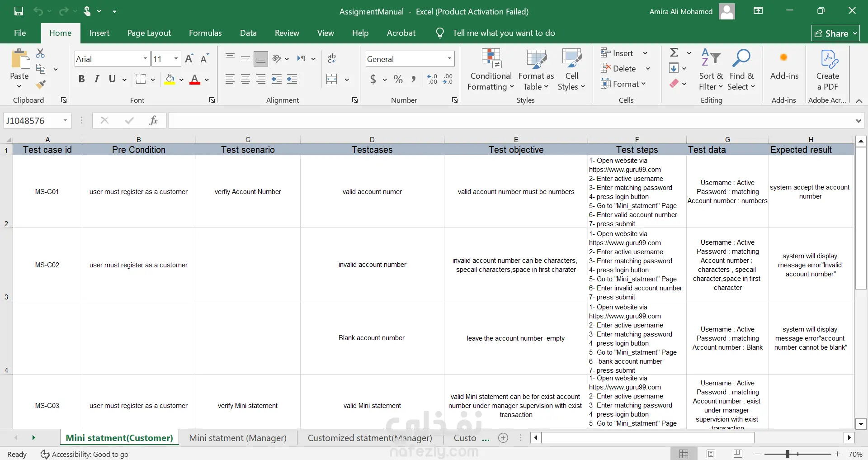Activate the Format Painter brush
The image size is (868, 460).
[x=41, y=85]
